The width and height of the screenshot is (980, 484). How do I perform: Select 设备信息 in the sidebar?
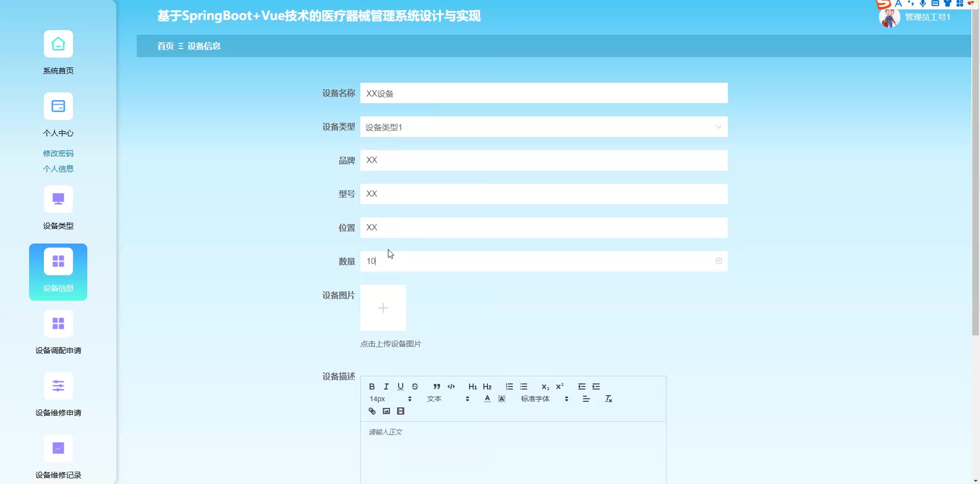coord(58,272)
